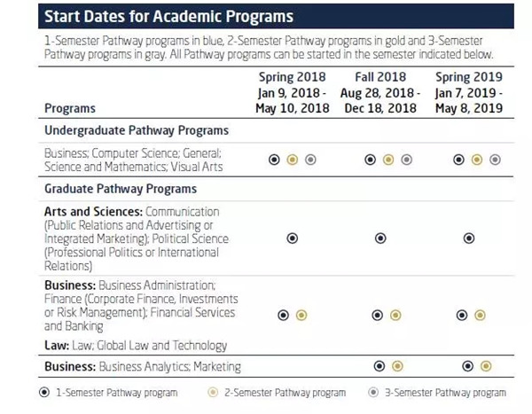
Task: Click Arts and Sciences Spring 2018 marker
Action: (x=293, y=238)
